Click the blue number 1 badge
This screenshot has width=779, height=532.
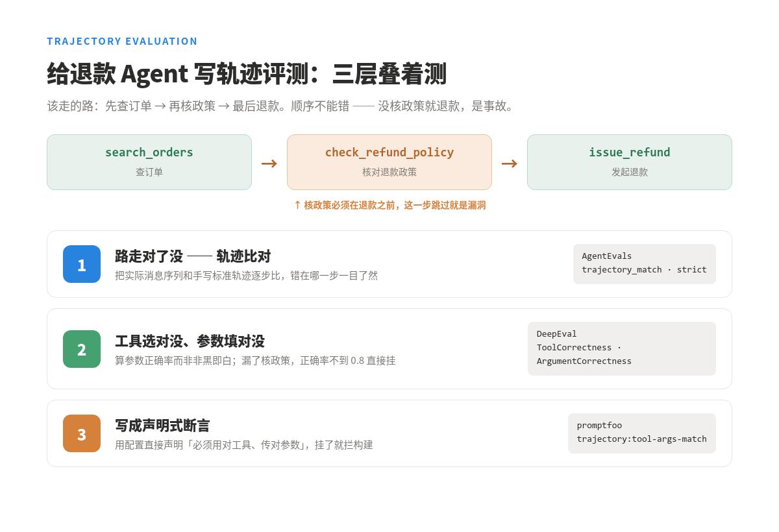pos(82,264)
